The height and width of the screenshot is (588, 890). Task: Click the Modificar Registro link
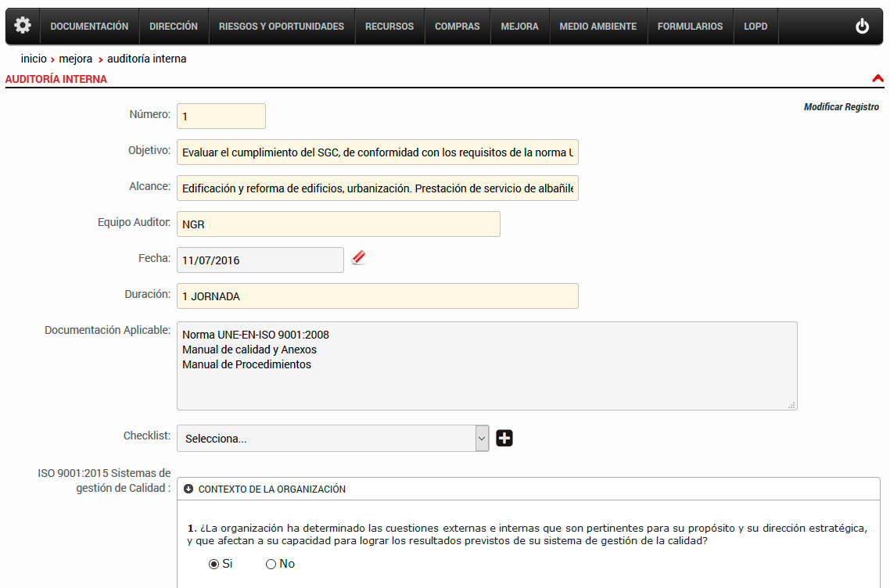tap(842, 106)
